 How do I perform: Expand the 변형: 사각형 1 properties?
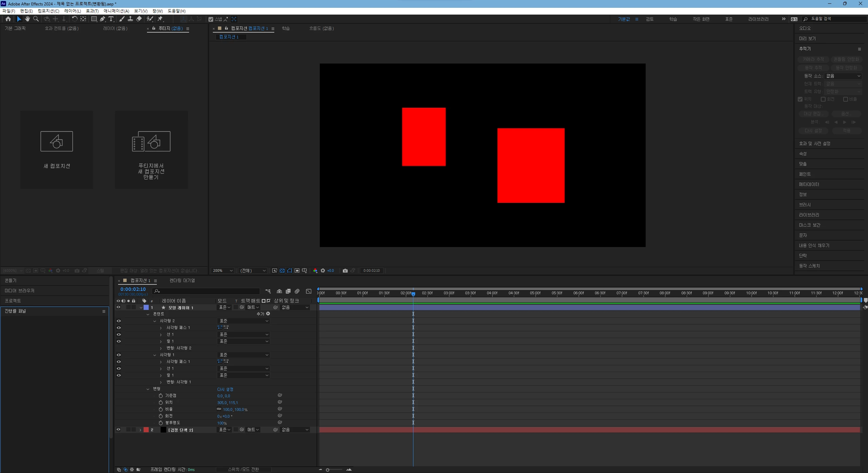click(161, 382)
